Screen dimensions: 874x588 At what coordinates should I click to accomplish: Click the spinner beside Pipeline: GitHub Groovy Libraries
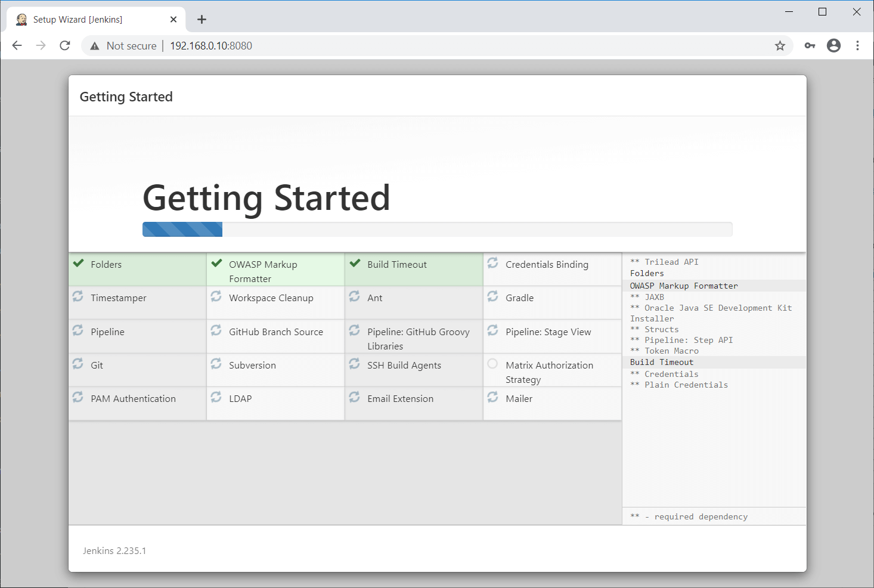tap(354, 330)
